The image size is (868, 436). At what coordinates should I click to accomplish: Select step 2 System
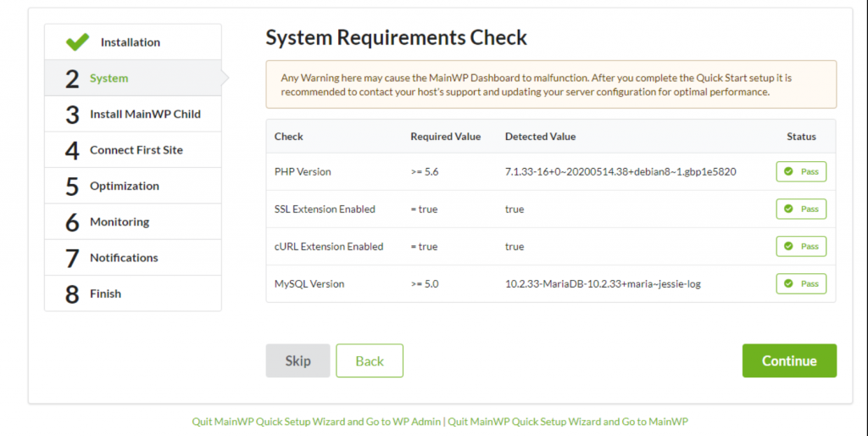pos(133,78)
